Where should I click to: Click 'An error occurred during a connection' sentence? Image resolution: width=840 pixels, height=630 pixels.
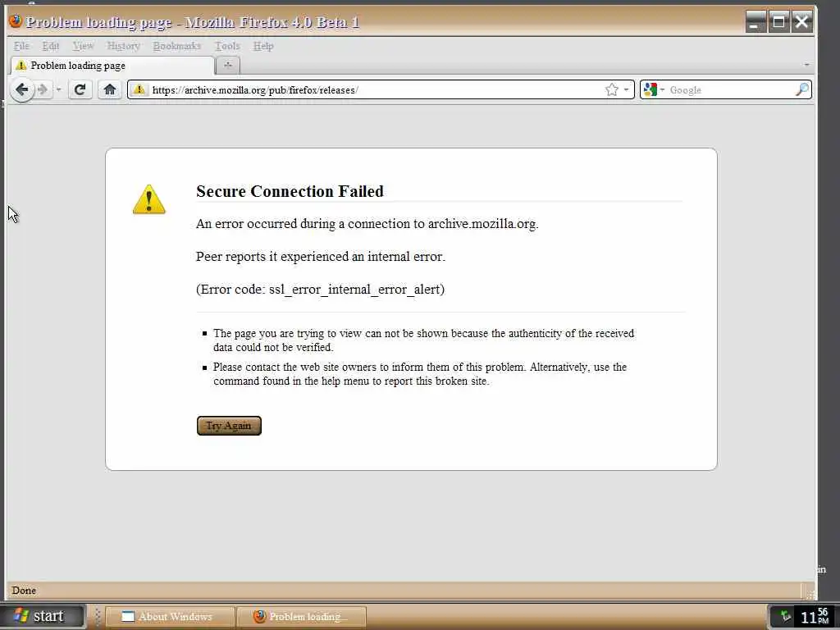click(367, 224)
